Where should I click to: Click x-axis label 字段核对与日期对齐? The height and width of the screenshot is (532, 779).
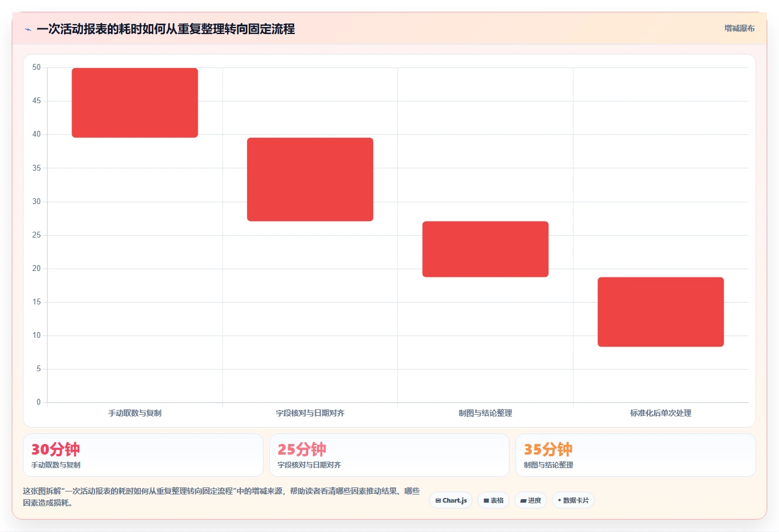point(310,413)
